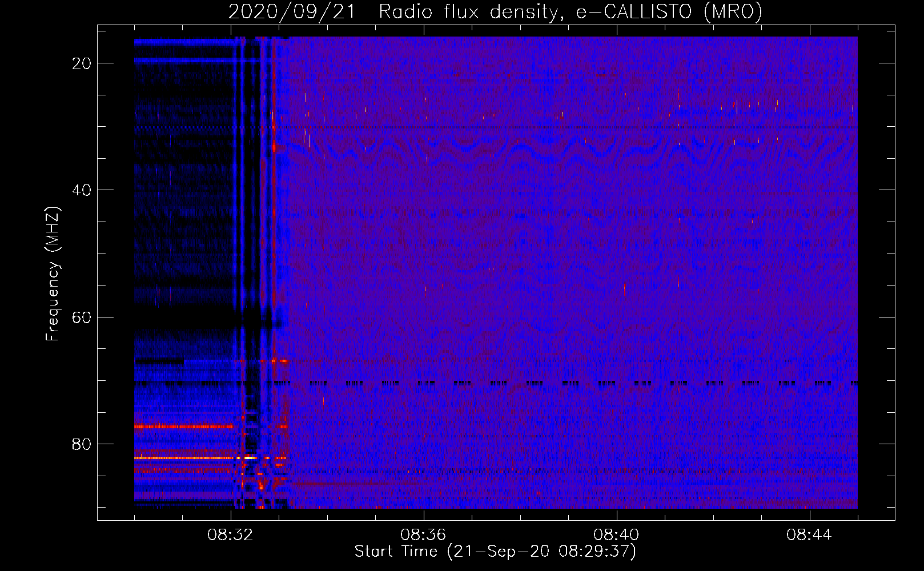Click the 08:32 time tick label
The width and height of the screenshot is (924, 571).
[x=230, y=535]
